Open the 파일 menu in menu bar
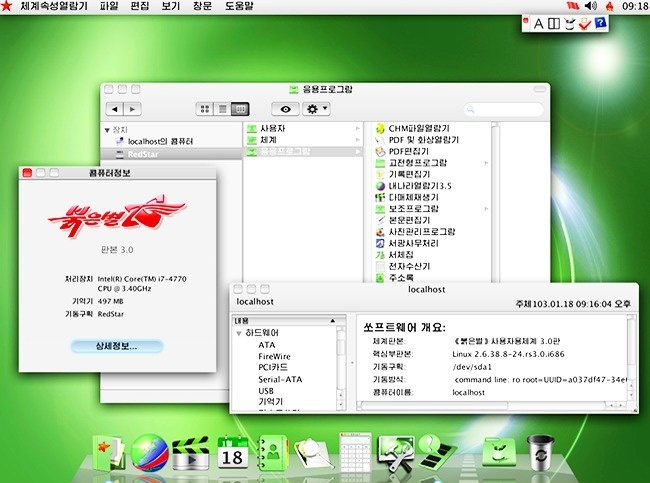Image resolution: width=650 pixels, height=483 pixels. coord(108,6)
